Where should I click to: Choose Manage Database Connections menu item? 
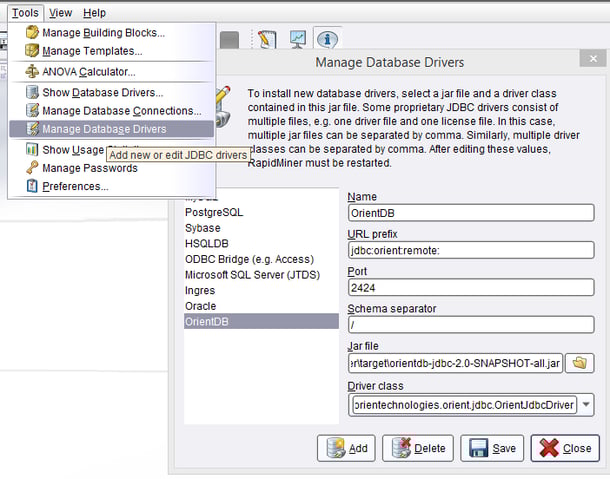click(x=121, y=111)
